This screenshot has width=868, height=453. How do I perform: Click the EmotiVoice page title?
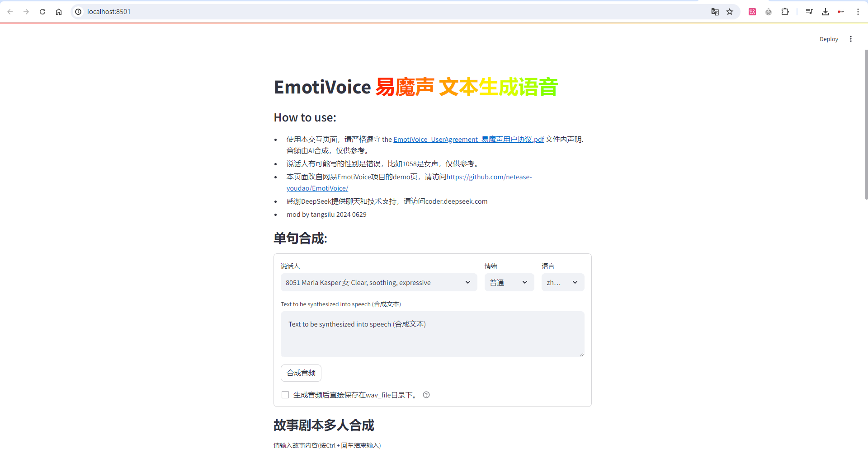(x=416, y=87)
